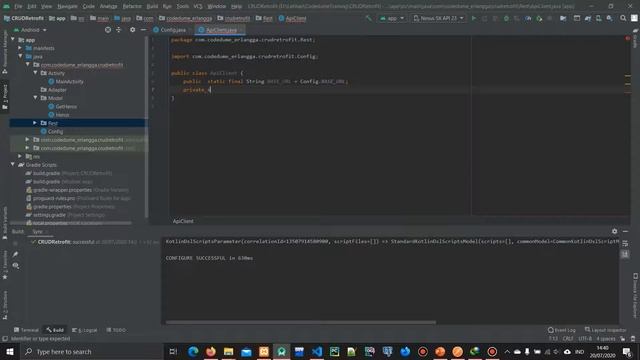
Task: Collapse the app module tree node
Action: [13, 40]
